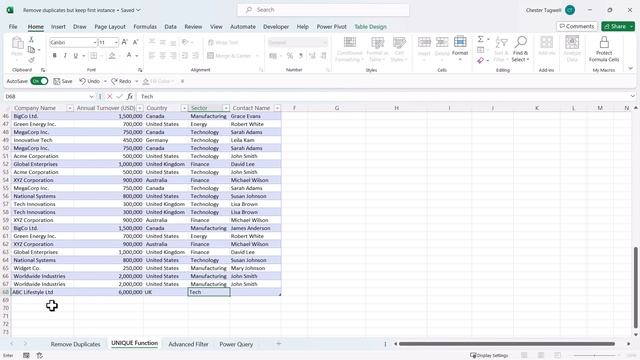Click the Save button in toolbar
The width and height of the screenshot is (640, 360).
[x=63, y=81]
